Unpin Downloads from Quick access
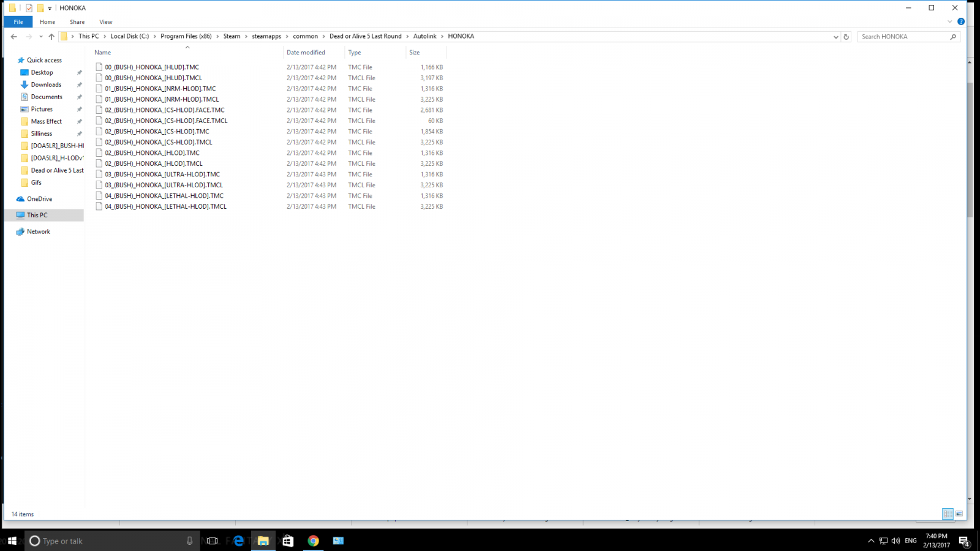Screen dimensions: 980x551 [79, 84]
